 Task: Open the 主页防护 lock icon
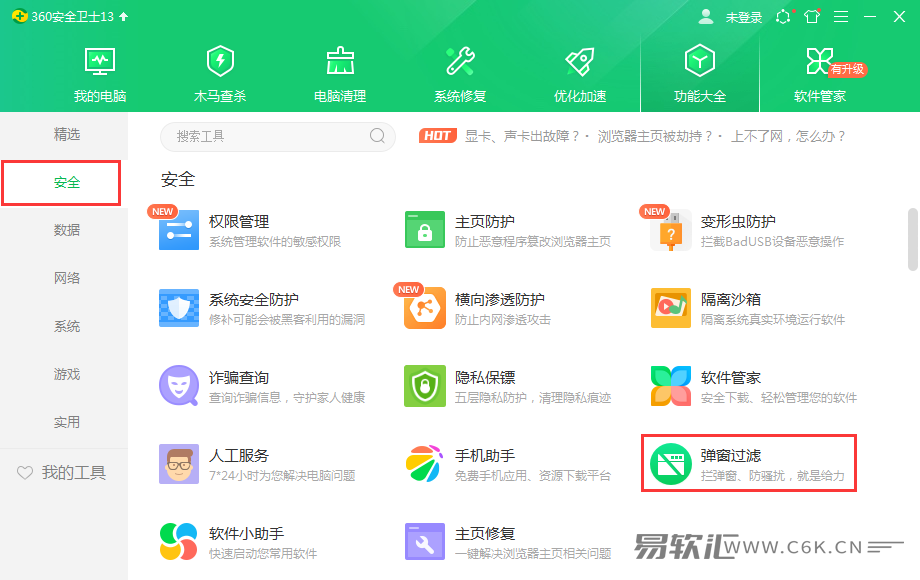click(x=425, y=230)
